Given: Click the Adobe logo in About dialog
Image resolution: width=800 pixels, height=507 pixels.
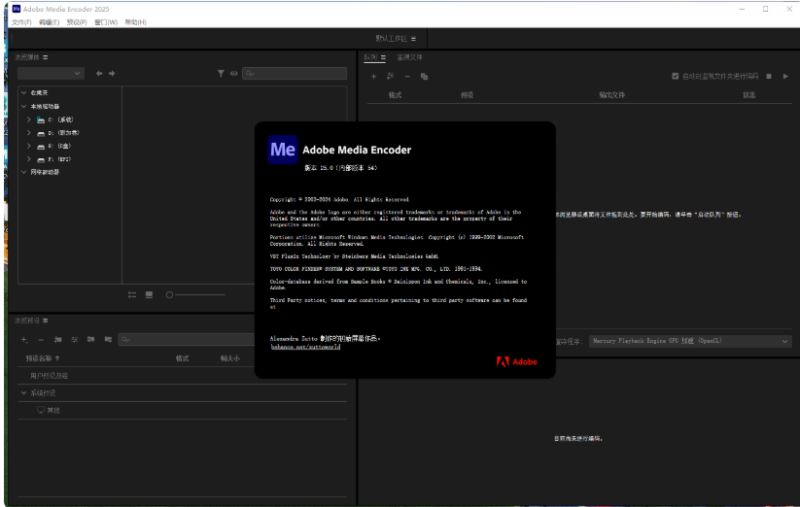Looking at the screenshot, I should [x=516, y=362].
